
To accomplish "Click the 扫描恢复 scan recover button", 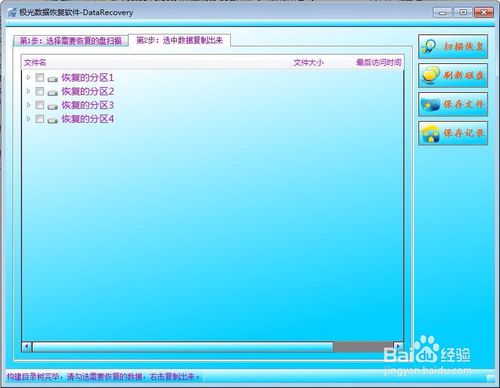I will [453, 46].
